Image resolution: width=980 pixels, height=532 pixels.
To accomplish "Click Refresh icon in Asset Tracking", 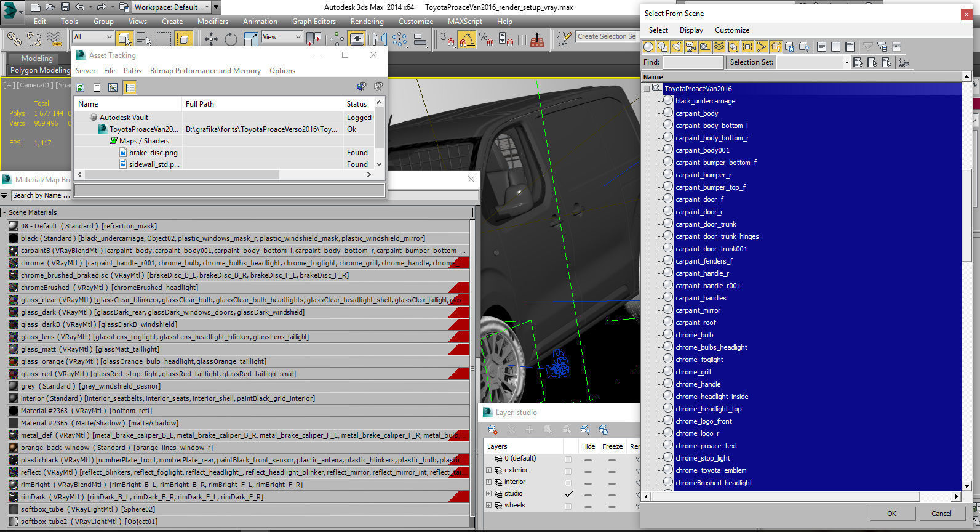I will [80, 87].
